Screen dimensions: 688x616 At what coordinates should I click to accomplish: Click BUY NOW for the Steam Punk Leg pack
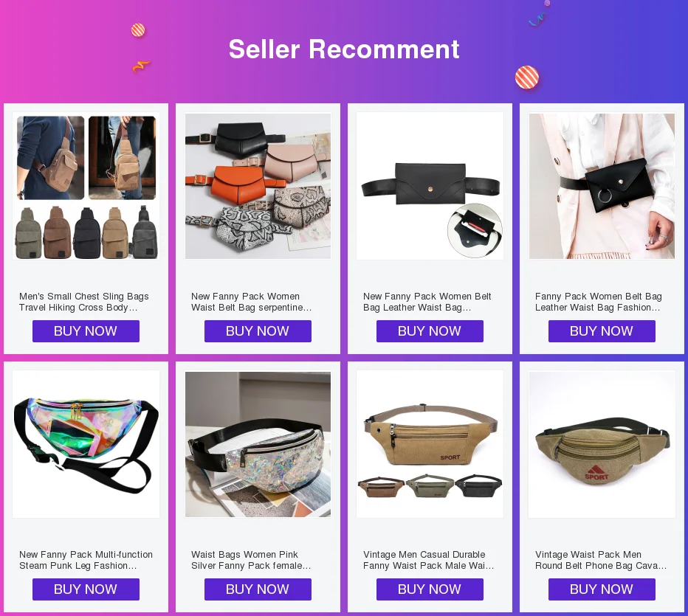[x=86, y=589]
